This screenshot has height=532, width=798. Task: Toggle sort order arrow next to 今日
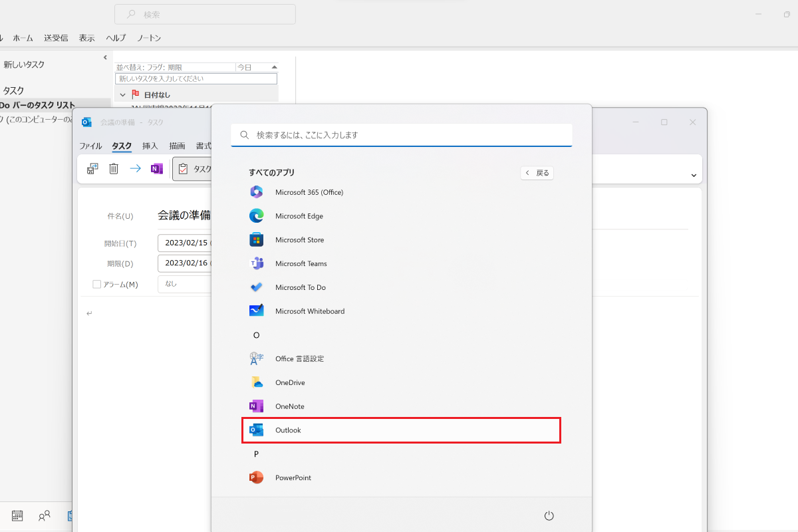coord(274,67)
